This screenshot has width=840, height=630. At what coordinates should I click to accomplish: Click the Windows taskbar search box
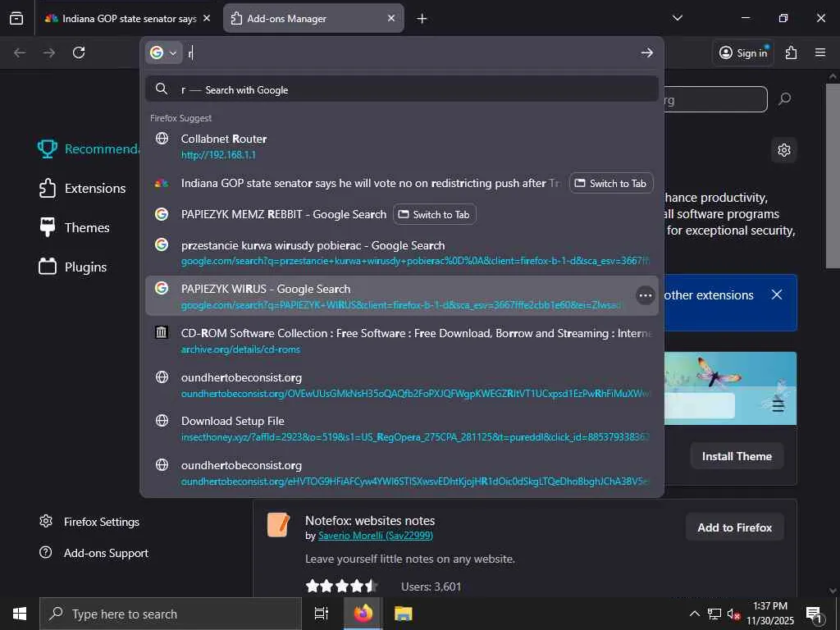pos(171,614)
